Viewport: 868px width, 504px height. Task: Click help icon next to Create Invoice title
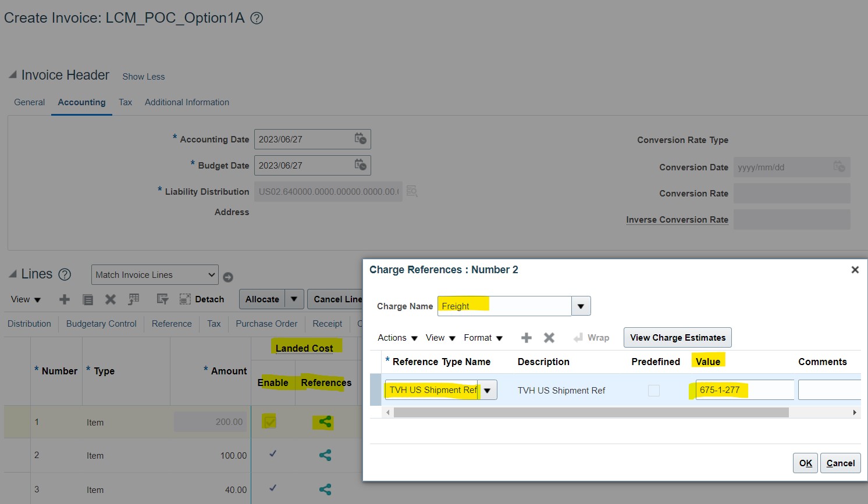(256, 18)
